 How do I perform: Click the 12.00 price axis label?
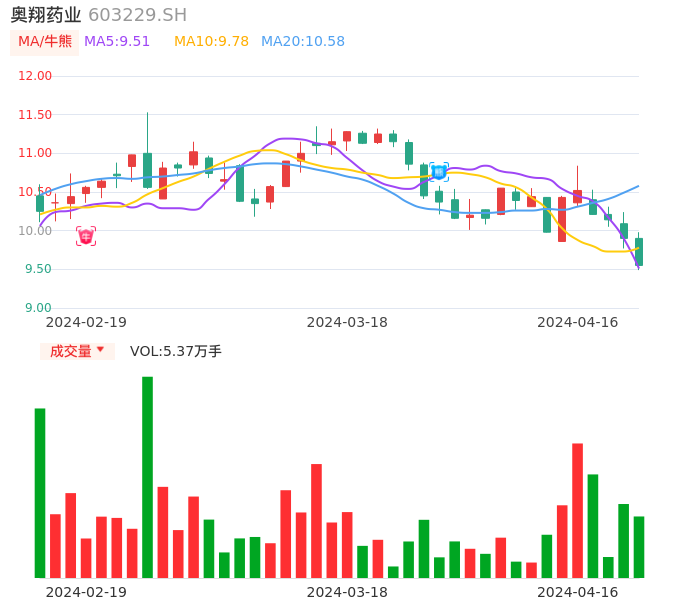(x=36, y=76)
